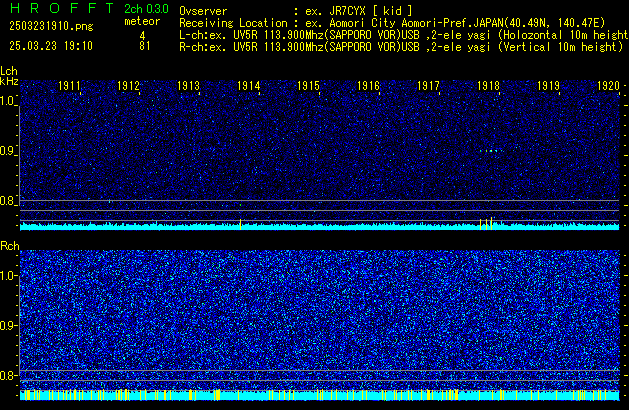Select the 1919 time marker
629x410 pixels.
tap(548, 86)
